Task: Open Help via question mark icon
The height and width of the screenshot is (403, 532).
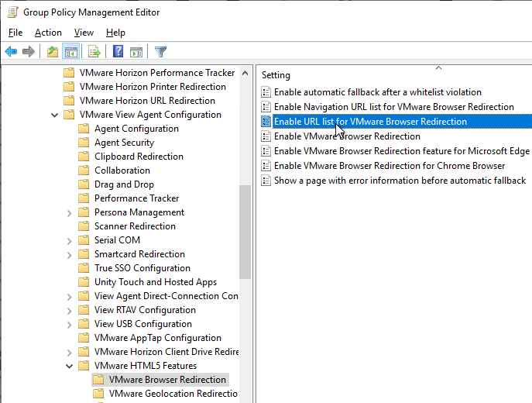Action: click(118, 51)
